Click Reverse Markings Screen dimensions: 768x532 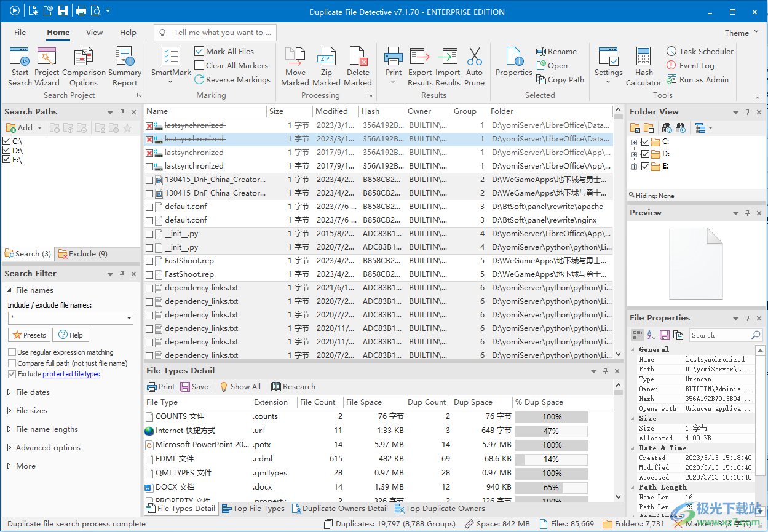[x=232, y=79]
